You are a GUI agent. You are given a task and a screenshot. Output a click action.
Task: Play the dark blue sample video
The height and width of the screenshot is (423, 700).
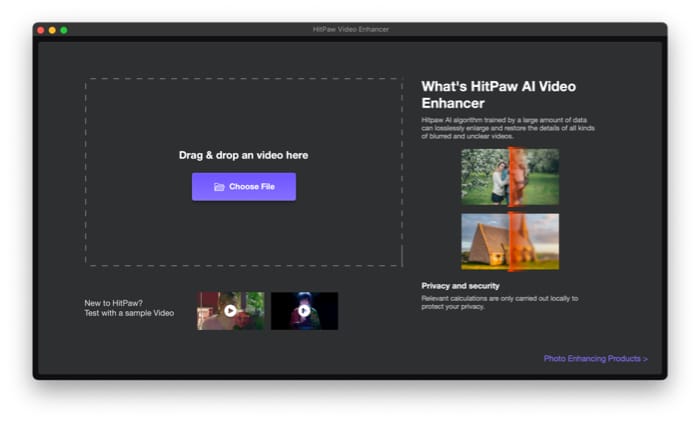pyautogui.click(x=304, y=311)
